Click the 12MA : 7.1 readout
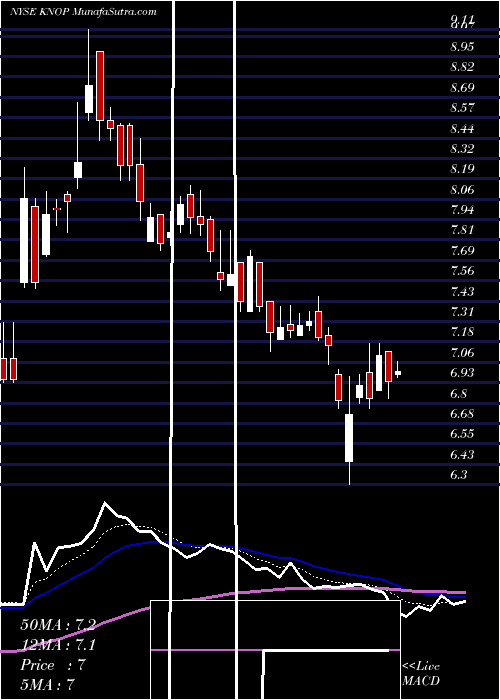 pos(58,645)
